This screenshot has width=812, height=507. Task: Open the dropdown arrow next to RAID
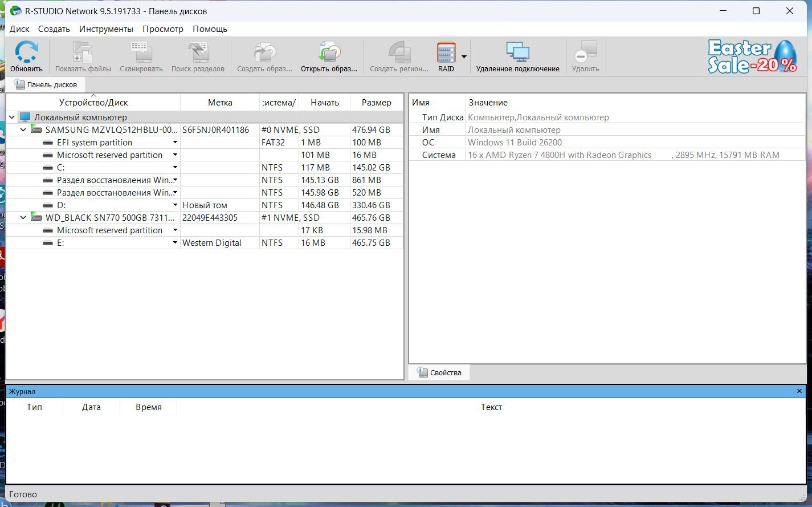pos(464,56)
